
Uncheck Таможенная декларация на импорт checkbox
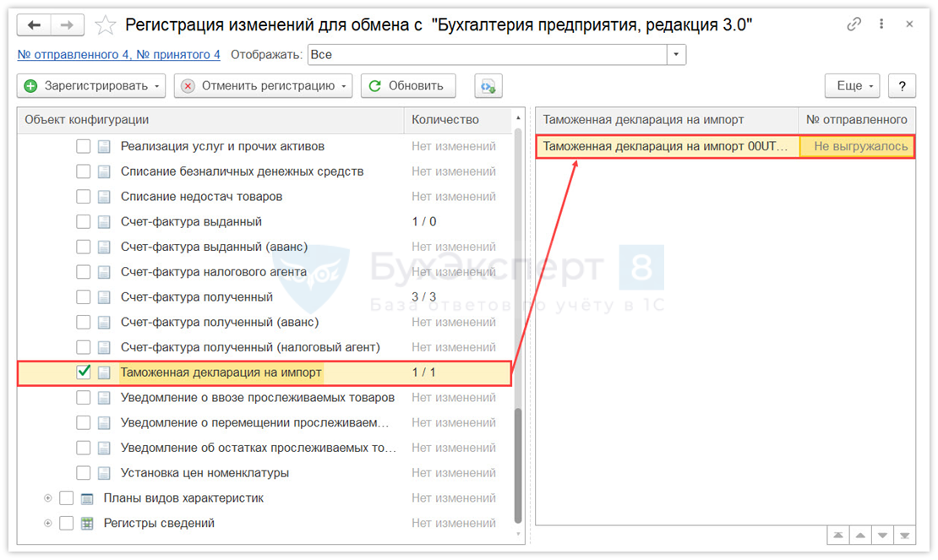pos(83,372)
